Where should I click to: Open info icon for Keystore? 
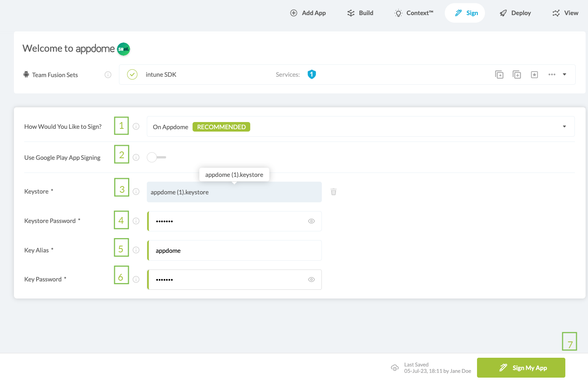tap(136, 192)
